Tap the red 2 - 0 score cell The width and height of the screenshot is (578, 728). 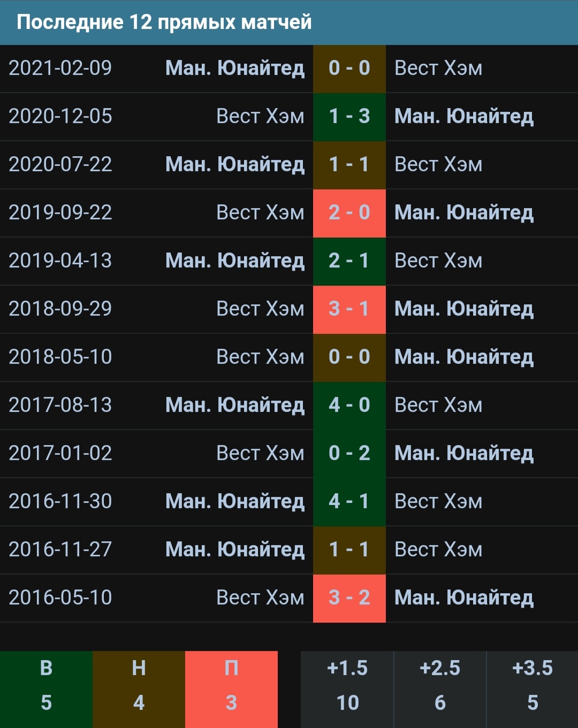[349, 213]
